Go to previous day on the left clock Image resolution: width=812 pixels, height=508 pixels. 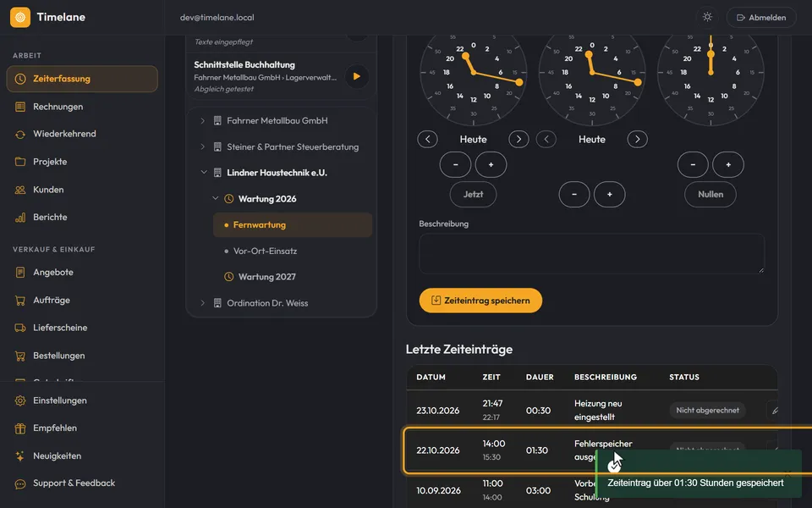pyautogui.click(x=428, y=139)
